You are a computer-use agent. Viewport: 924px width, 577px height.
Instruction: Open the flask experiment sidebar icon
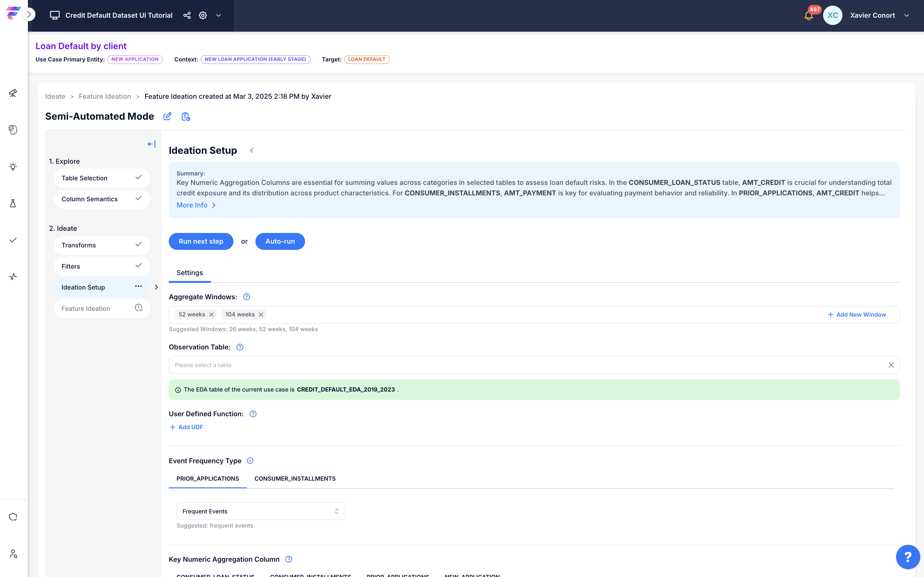(x=13, y=203)
